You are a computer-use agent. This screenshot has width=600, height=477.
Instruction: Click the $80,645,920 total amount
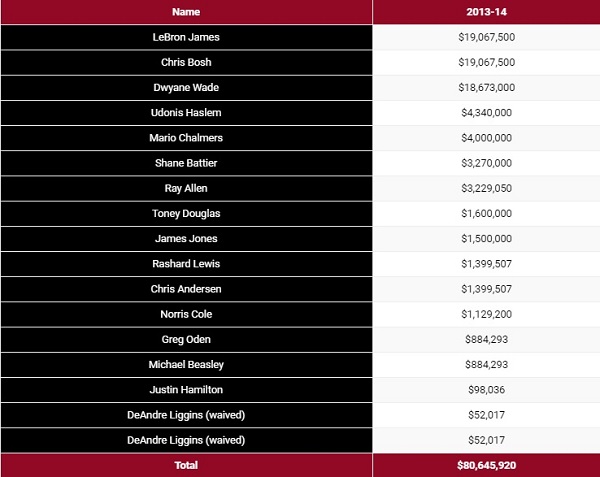tap(486, 466)
